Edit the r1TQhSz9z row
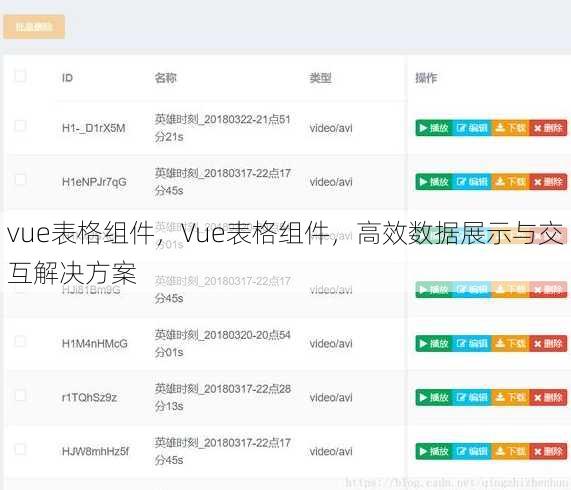The height and width of the screenshot is (490, 571). click(x=472, y=397)
